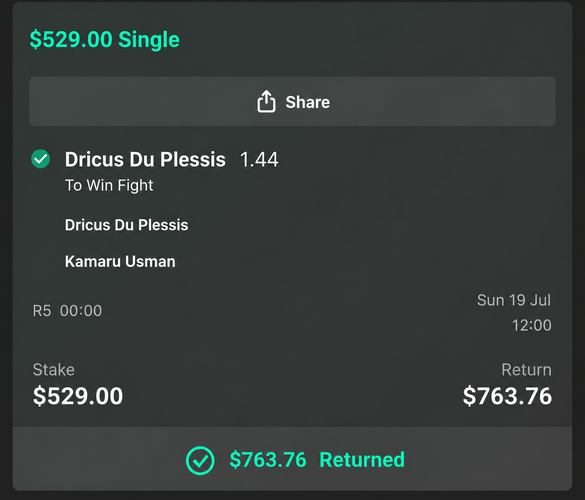This screenshot has width=585, height=500.
Task: Click the Sun 19 Jul date
Action: pos(514,300)
